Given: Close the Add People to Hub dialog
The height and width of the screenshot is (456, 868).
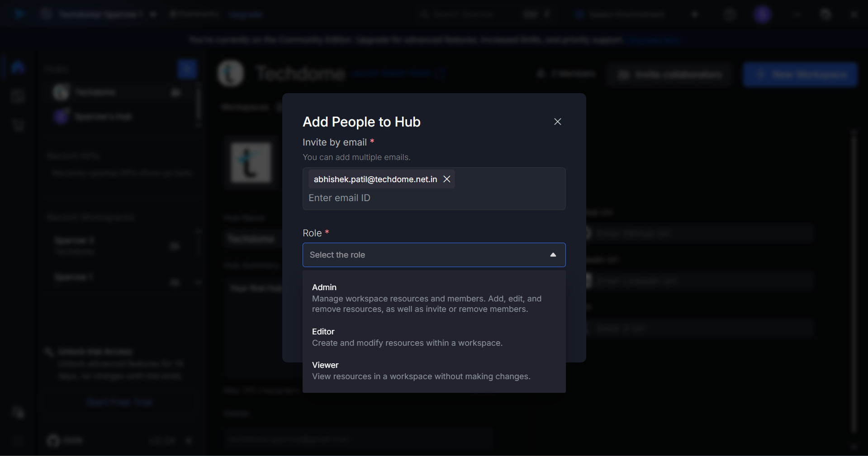Looking at the screenshot, I should [557, 122].
